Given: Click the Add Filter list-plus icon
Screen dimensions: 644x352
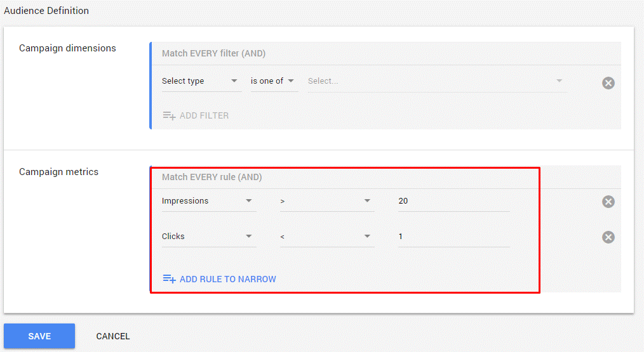Looking at the screenshot, I should 169,115.
